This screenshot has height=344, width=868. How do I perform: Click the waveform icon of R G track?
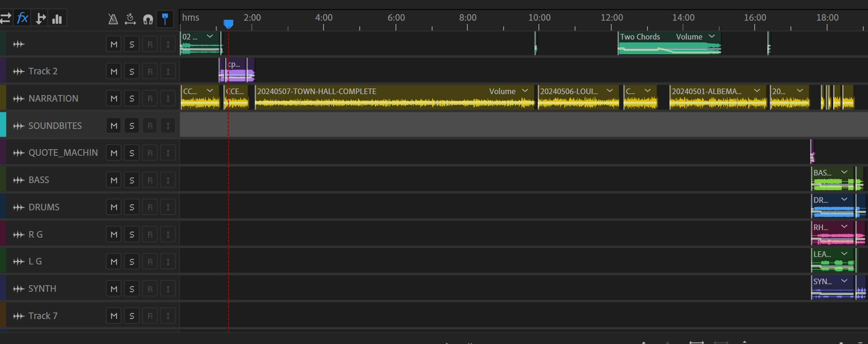(19, 234)
